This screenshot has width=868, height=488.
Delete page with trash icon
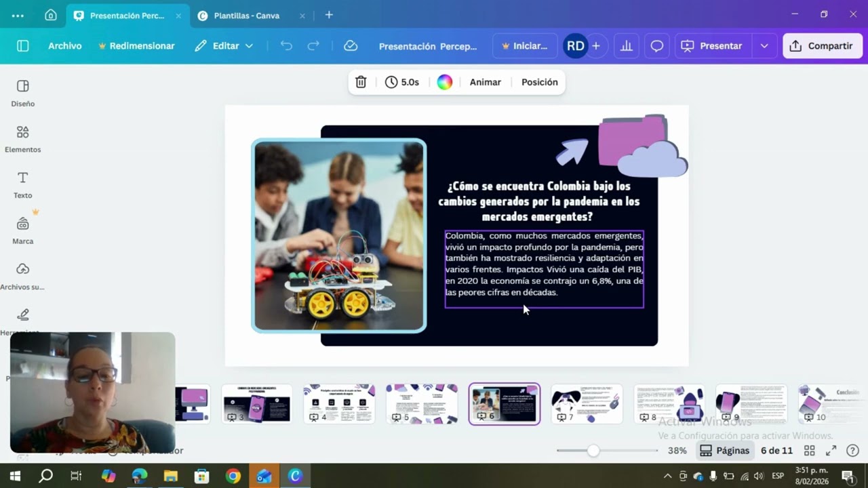pos(361,82)
